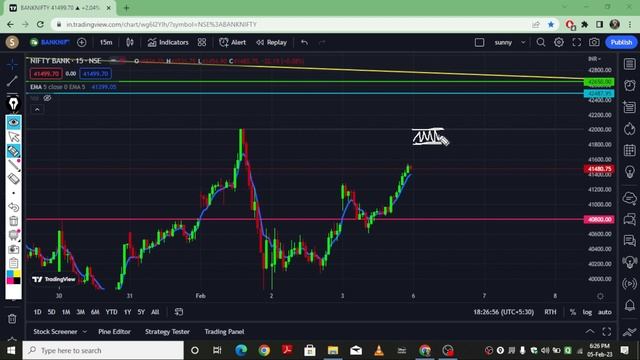Toggle indicator visibility eye under EMA legend
640x360 pixels.
click(47, 98)
